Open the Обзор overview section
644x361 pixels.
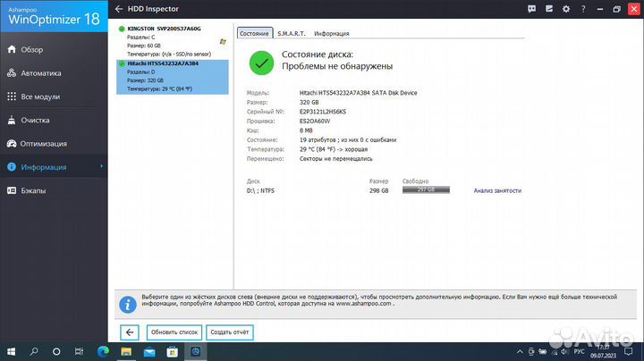pos(54,50)
